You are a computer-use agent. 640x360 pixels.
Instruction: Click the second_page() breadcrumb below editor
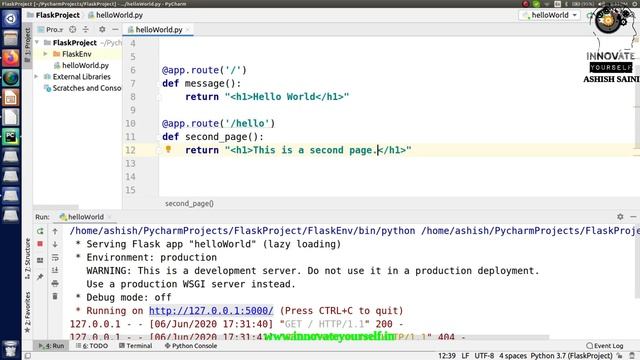(189, 203)
